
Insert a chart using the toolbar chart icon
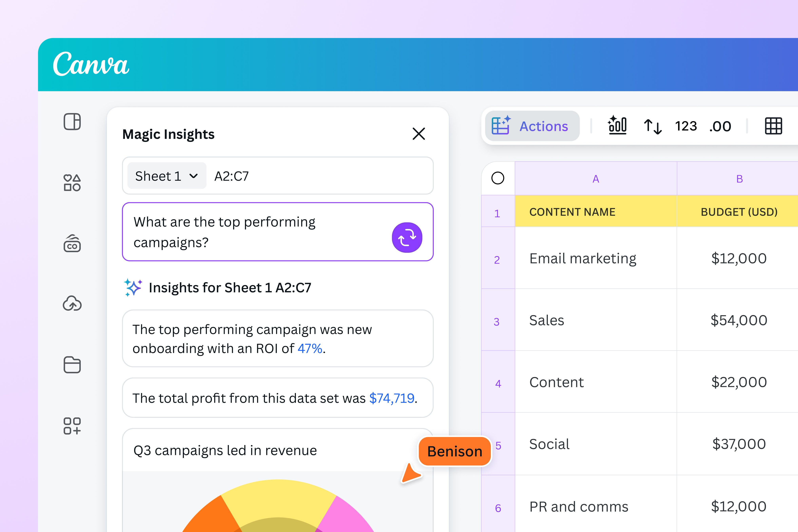[x=617, y=126]
